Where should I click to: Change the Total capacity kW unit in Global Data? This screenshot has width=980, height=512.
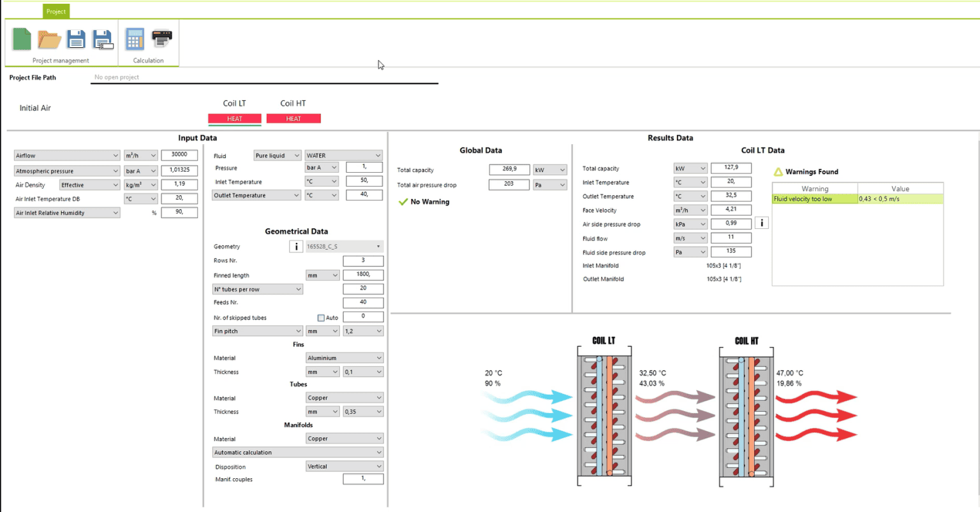pos(550,170)
